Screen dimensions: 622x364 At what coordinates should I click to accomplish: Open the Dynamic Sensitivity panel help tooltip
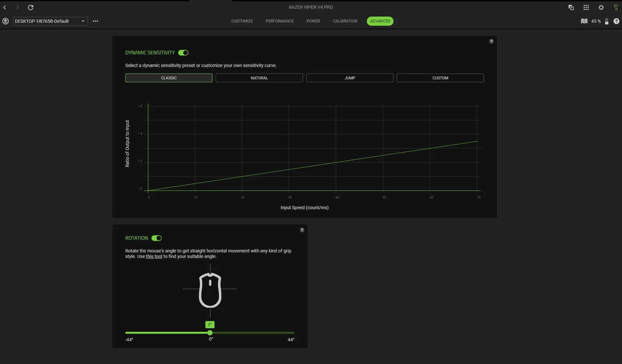tap(491, 41)
